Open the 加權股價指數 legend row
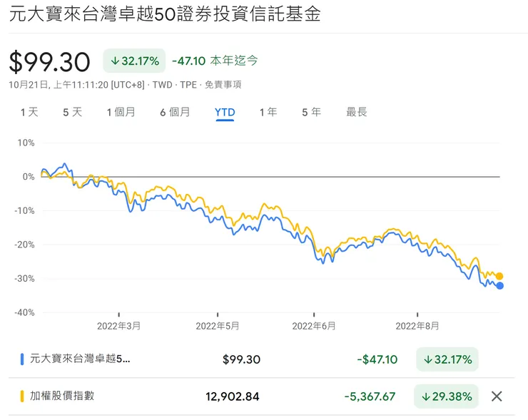This screenshot has height=420, width=528. point(262,396)
